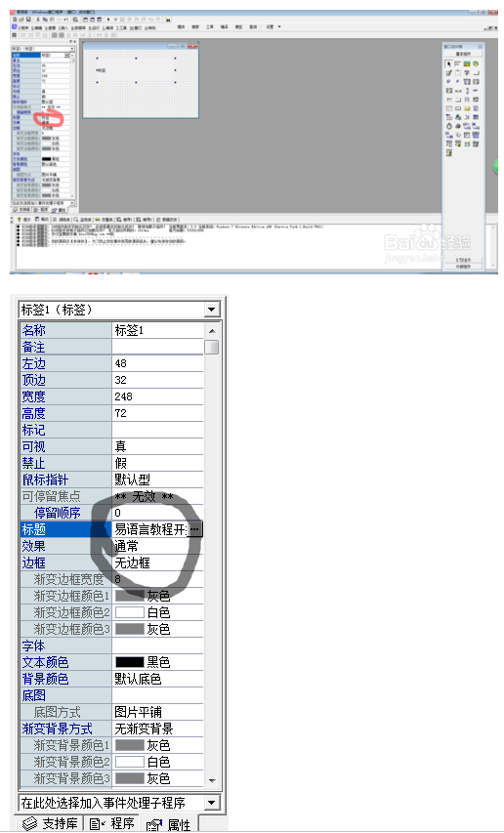
Task: Click the 字体 property row
Action: pos(111,646)
